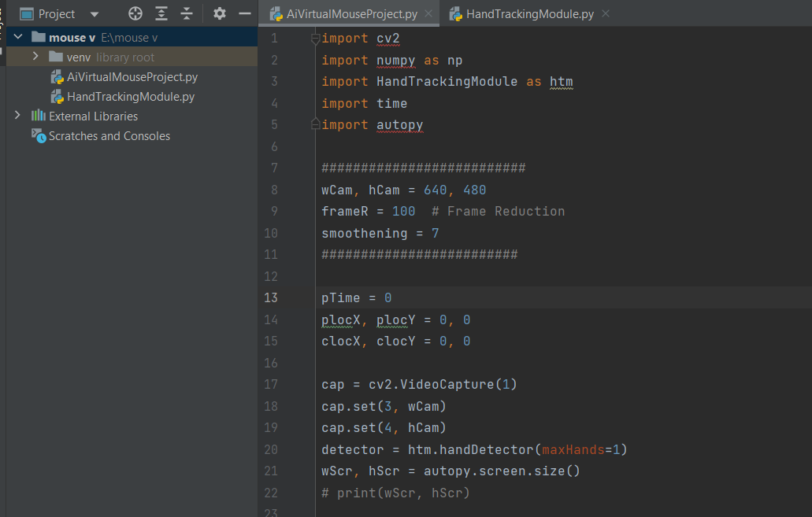Expand the External Libraries node

(x=18, y=116)
